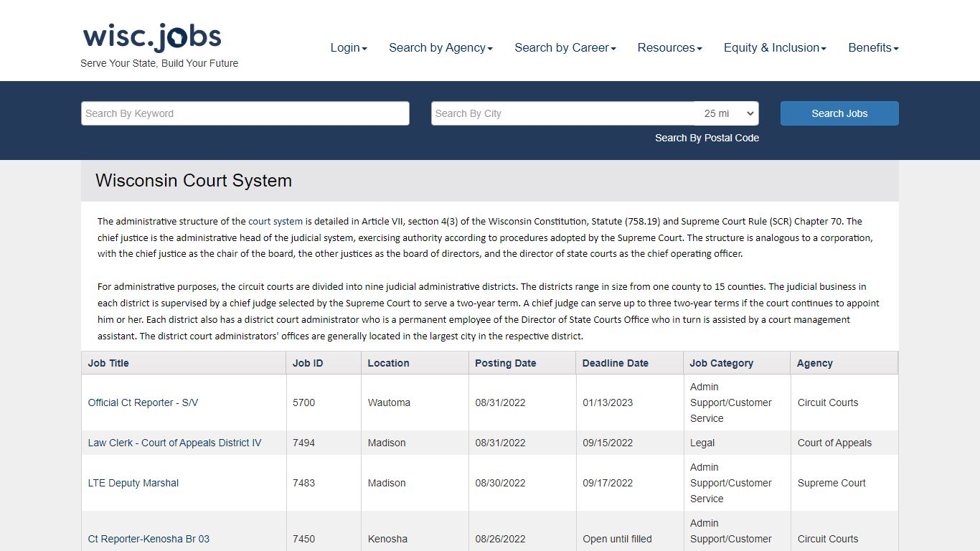Click the wisc.jobs logo
Viewport: 980px width, 551px height.
[152, 37]
